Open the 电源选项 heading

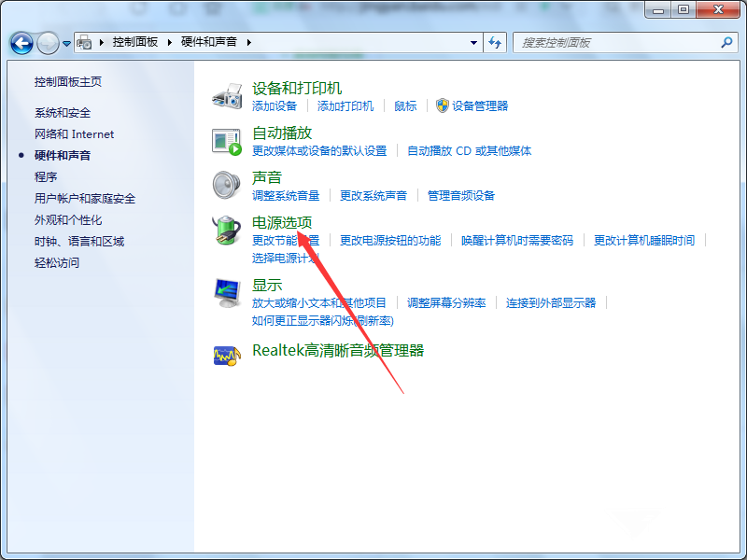pyautogui.click(x=282, y=222)
